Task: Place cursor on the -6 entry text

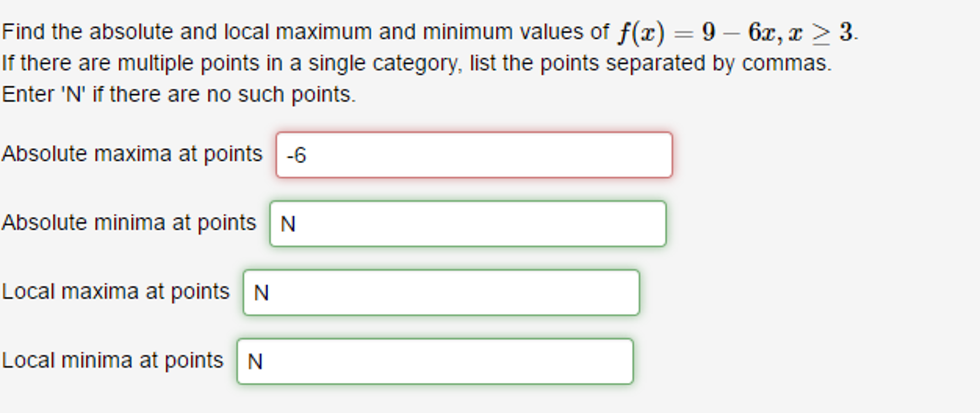Action: [296, 156]
